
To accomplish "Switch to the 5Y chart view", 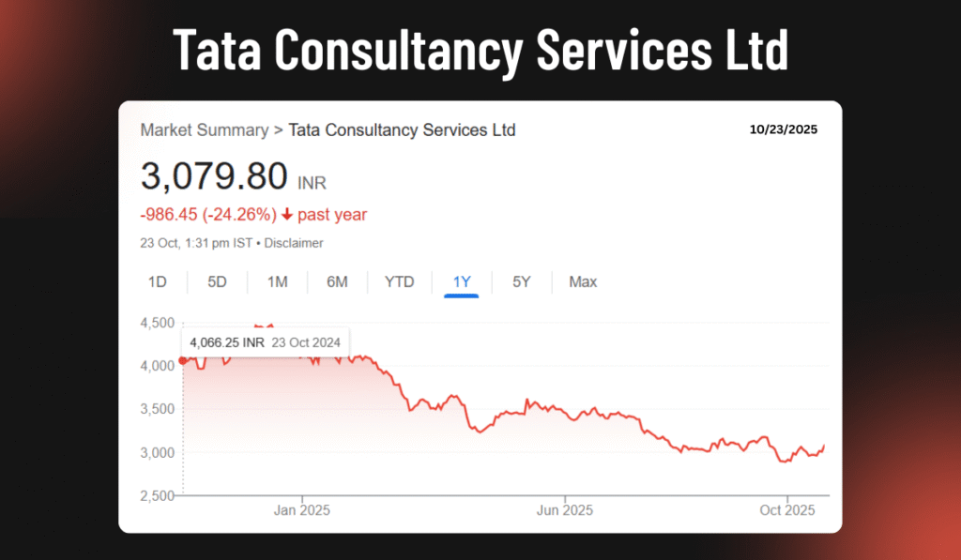I will pyautogui.click(x=521, y=281).
